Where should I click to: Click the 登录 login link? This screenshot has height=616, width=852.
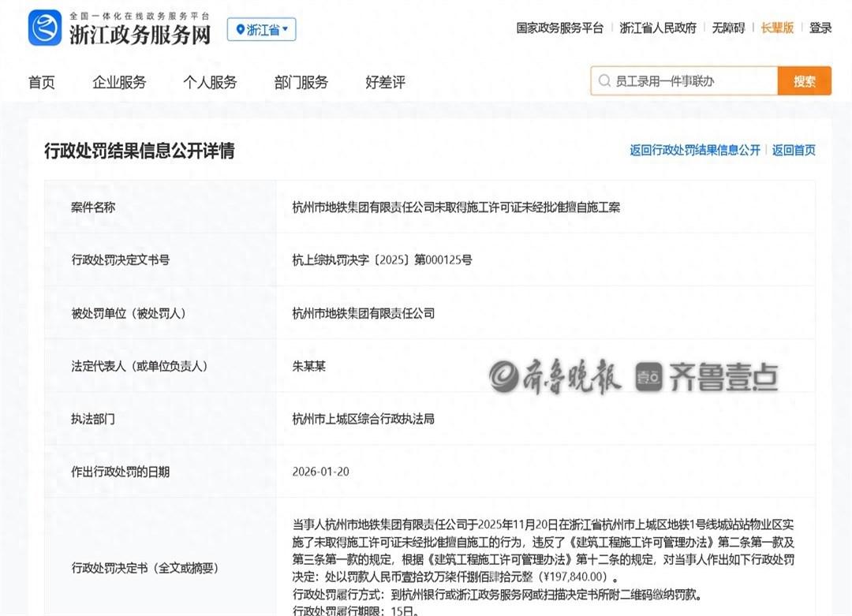tap(820, 28)
